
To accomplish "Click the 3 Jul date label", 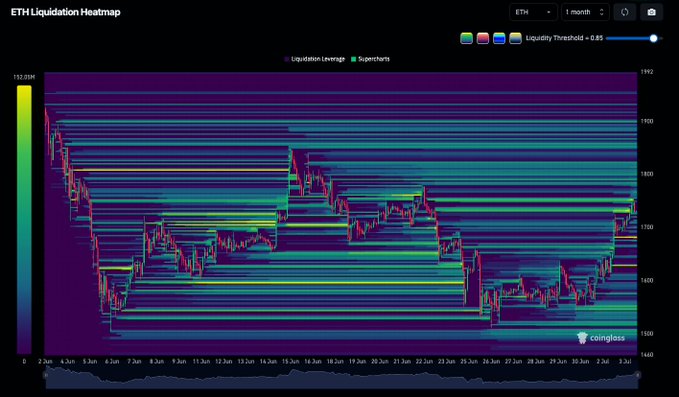I will (x=625, y=361).
